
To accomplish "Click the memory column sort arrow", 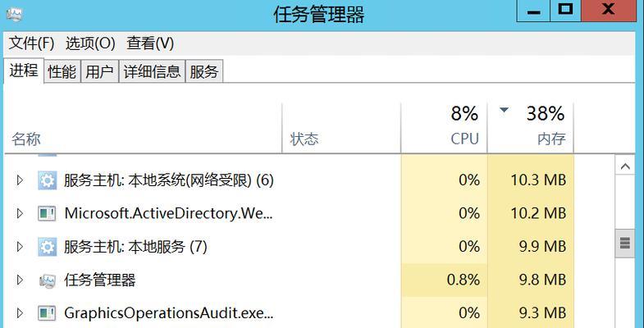I will 504,110.
